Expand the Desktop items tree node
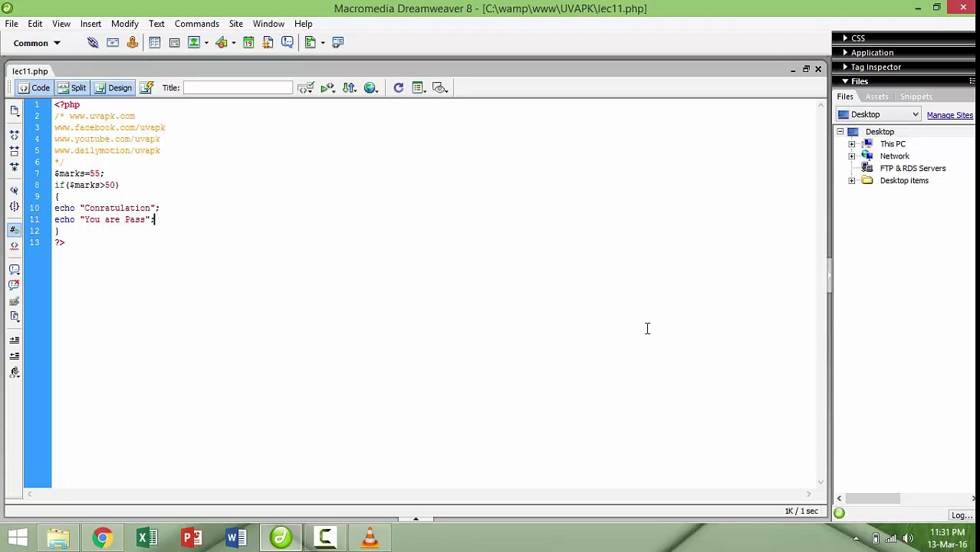The width and height of the screenshot is (980, 552). (x=852, y=181)
